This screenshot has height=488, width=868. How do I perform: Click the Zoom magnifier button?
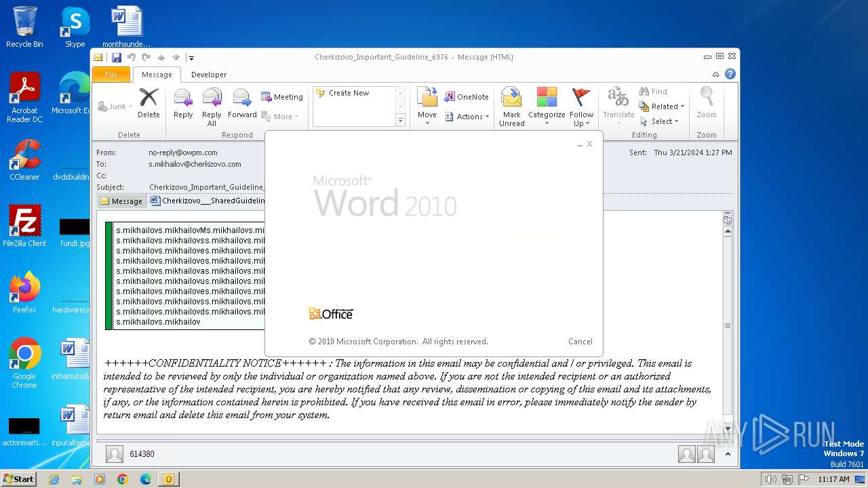(x=707, y=103)
